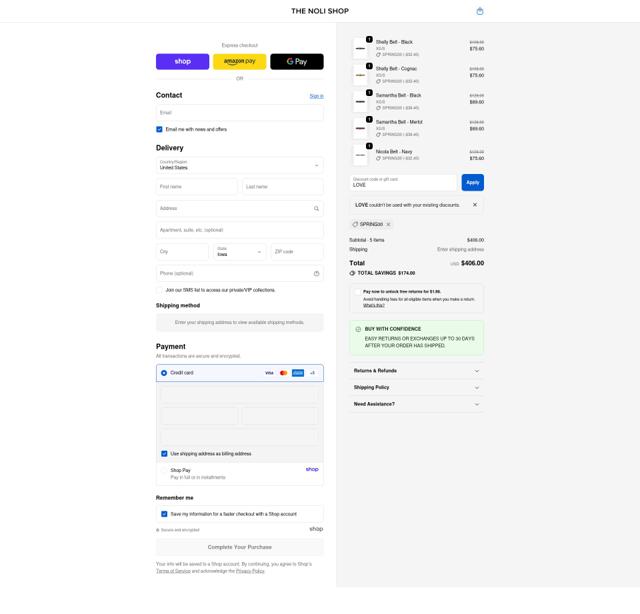Pay with Amazon Pay express button
This screenshot has height=614, width=640.
pos(239,61)
